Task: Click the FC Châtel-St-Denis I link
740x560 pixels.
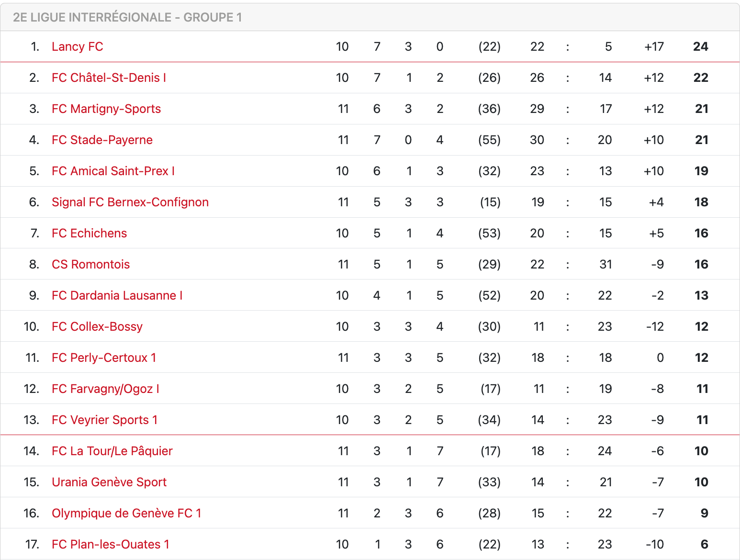Action: pos(109,78)
